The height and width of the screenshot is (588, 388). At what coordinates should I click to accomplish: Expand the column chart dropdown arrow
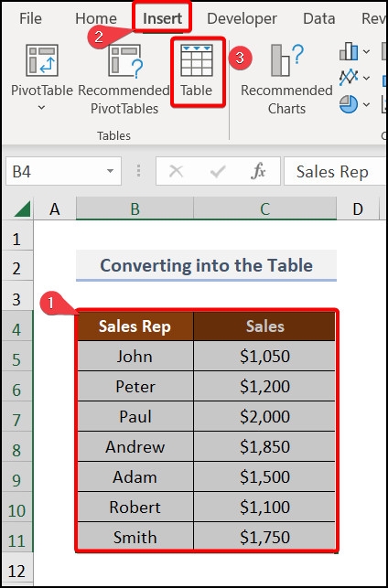366,52
